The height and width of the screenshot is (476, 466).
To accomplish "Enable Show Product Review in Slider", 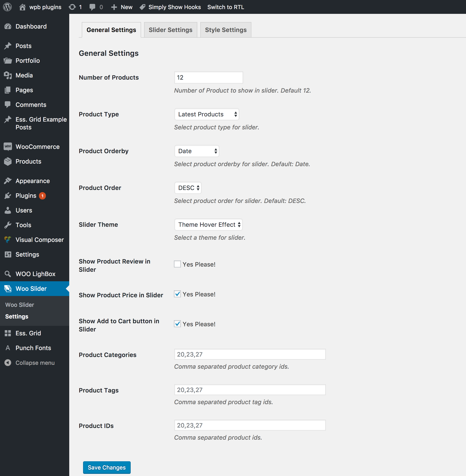I will click(x=177, y=264).
